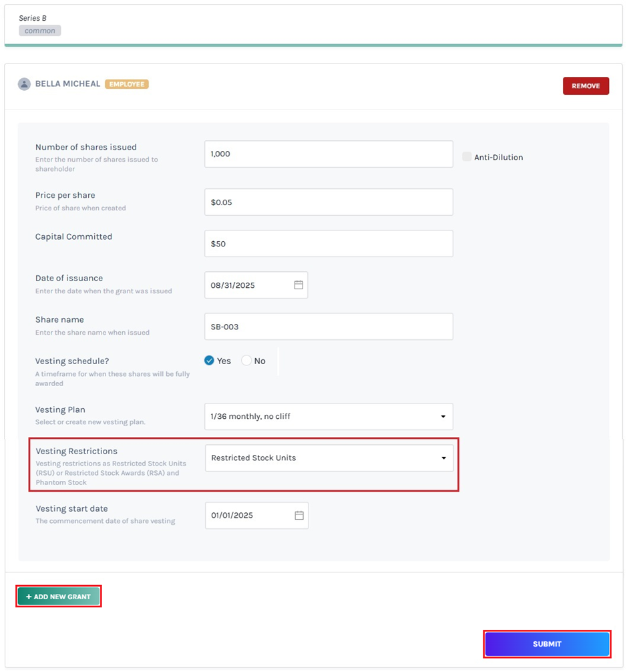Enable the Anti-Dilution checkbox

467,156
